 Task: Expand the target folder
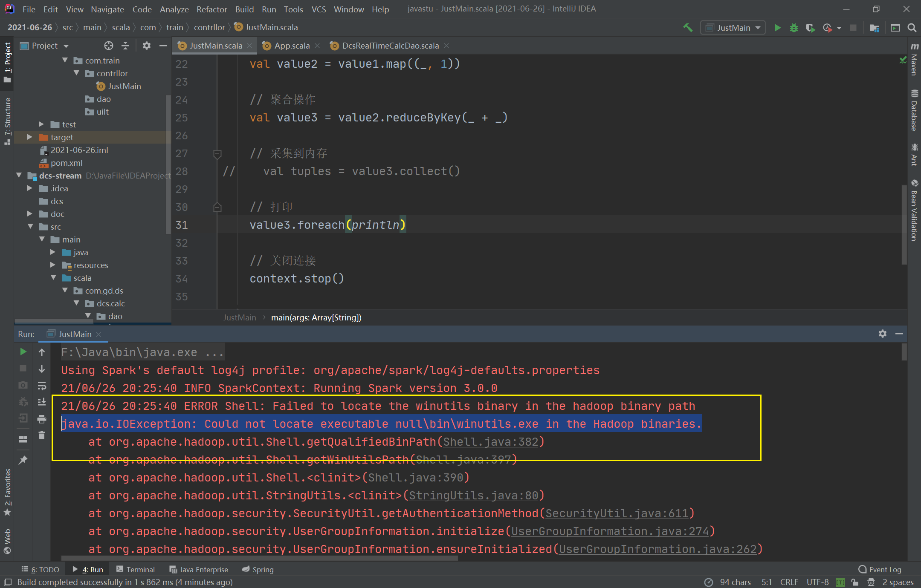[x=29, y=137]
